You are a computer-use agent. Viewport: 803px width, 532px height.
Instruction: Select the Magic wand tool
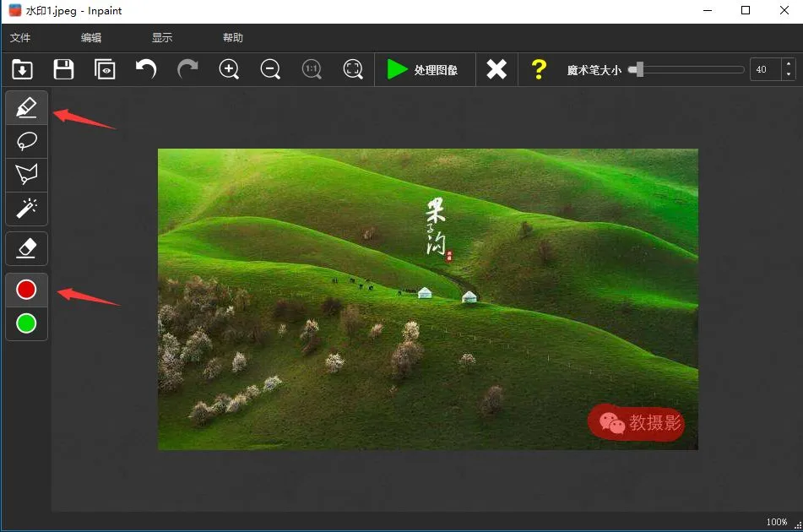coord(26,207)
